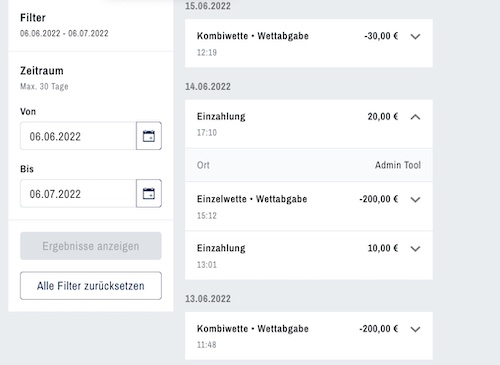Select the 14.06.2022 date heading
This screenshot has height=365, width=500.
[x=208, y=87]
